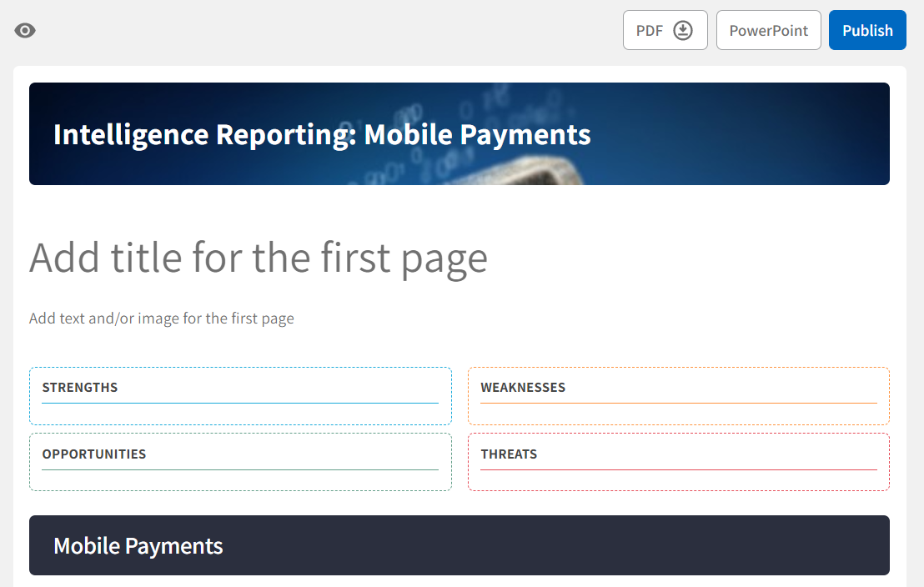
Task: Click the 'Mobile Payments' section title text
Action: [138, 546]
